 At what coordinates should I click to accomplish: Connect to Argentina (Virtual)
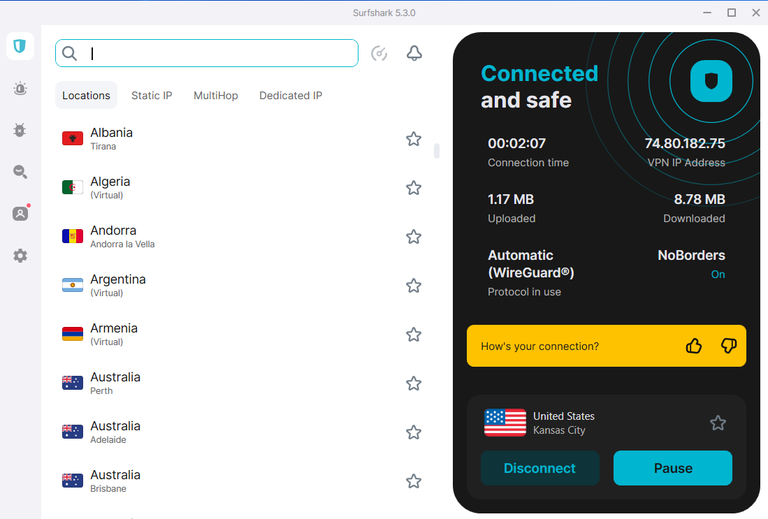(240, 286)
